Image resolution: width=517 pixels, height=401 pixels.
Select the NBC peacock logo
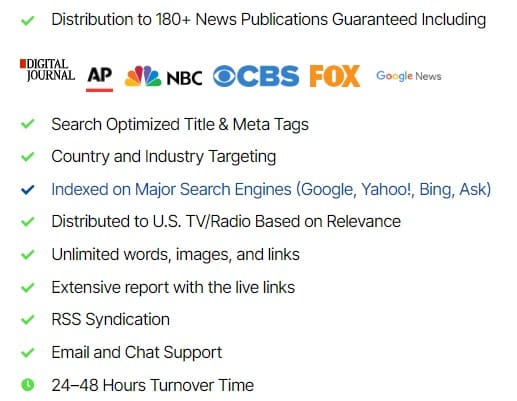[163, 77]
